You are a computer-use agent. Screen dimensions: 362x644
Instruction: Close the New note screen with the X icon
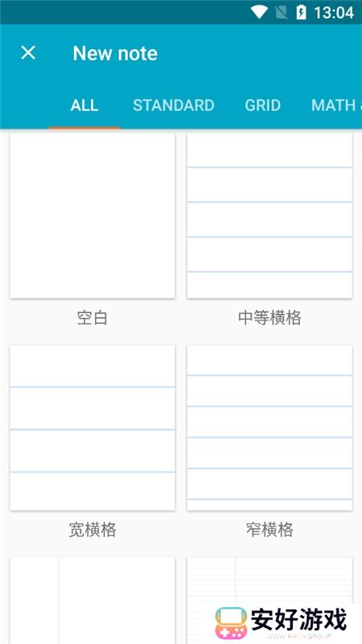tap(28, 53)
